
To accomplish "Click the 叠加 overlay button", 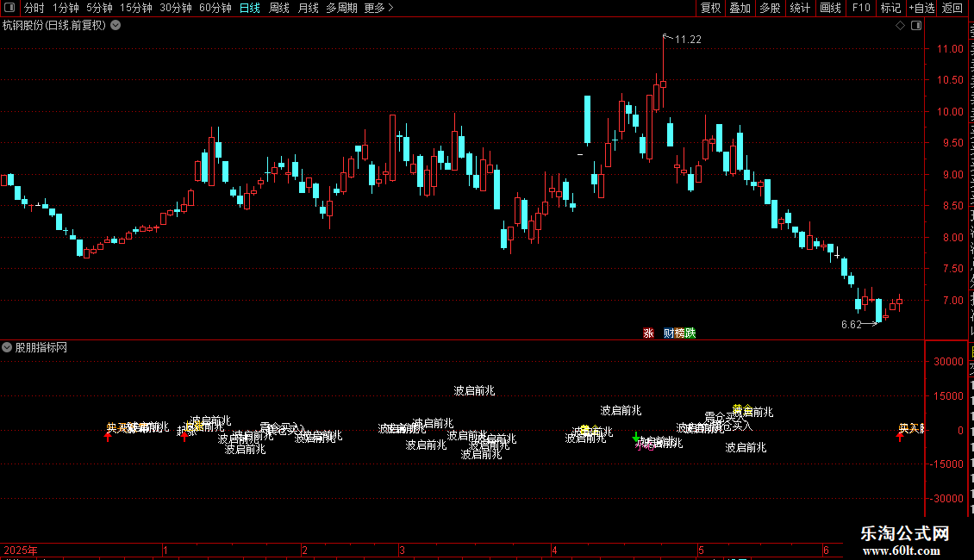I will click(740, 8).
